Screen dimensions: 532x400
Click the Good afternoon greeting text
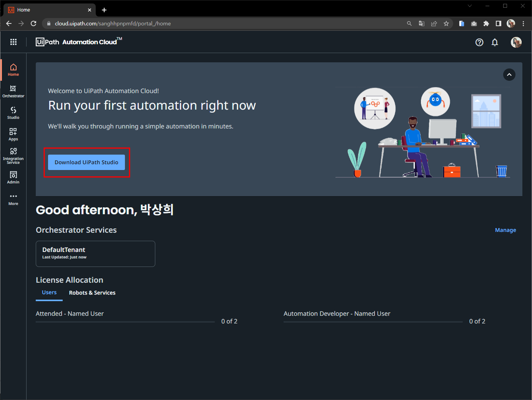[105, 210]
